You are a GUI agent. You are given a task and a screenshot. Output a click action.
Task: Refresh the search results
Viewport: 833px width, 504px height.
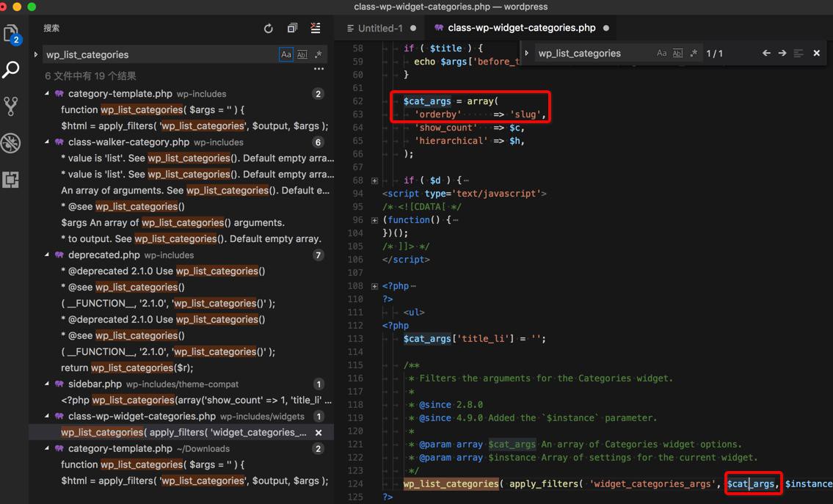click(x=269, y=29)
